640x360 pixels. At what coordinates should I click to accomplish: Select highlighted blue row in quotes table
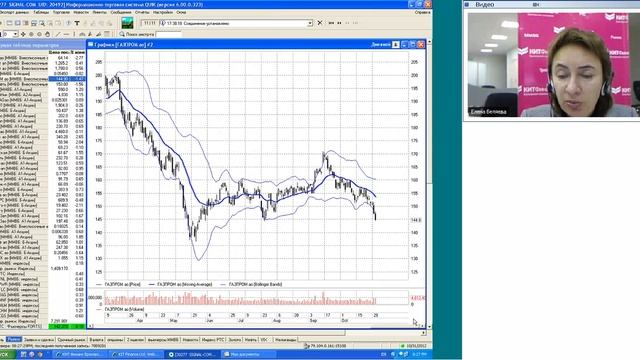[x=42, y=79]
